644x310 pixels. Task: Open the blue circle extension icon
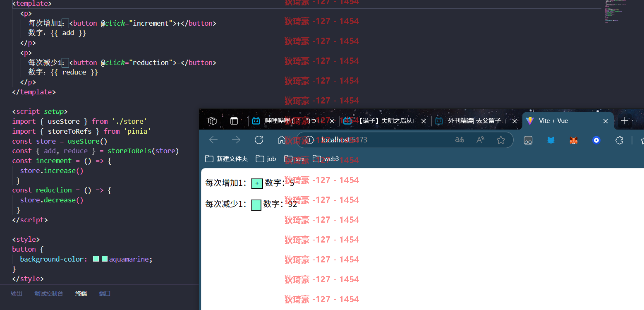pyautogui.click(x=596, y=140)
